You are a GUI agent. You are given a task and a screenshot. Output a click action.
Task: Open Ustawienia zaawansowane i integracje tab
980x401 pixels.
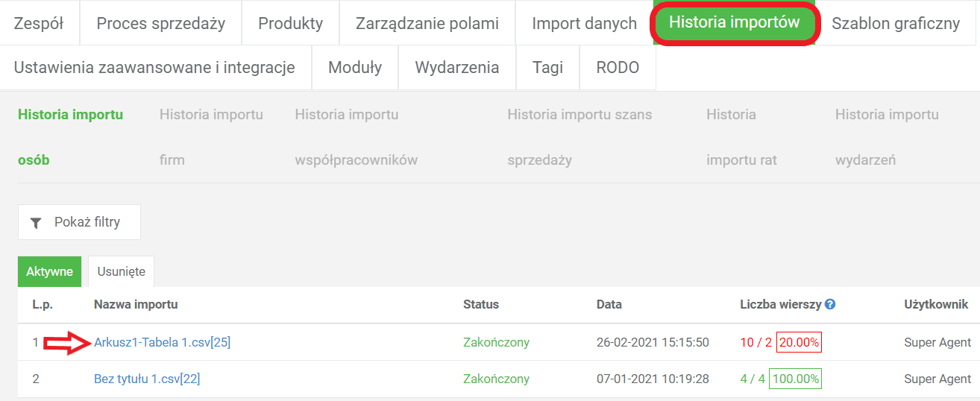[x=154, y=68]
